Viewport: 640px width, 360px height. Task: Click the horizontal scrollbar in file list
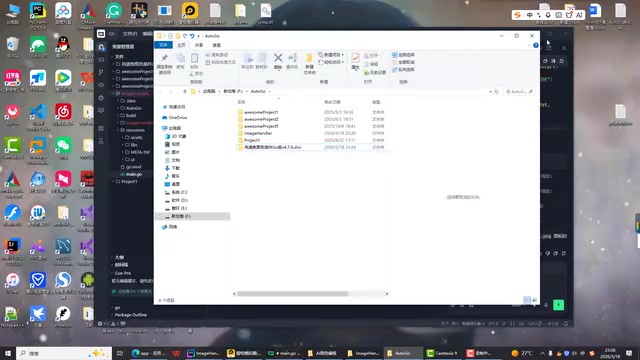[x=292, y=294]
